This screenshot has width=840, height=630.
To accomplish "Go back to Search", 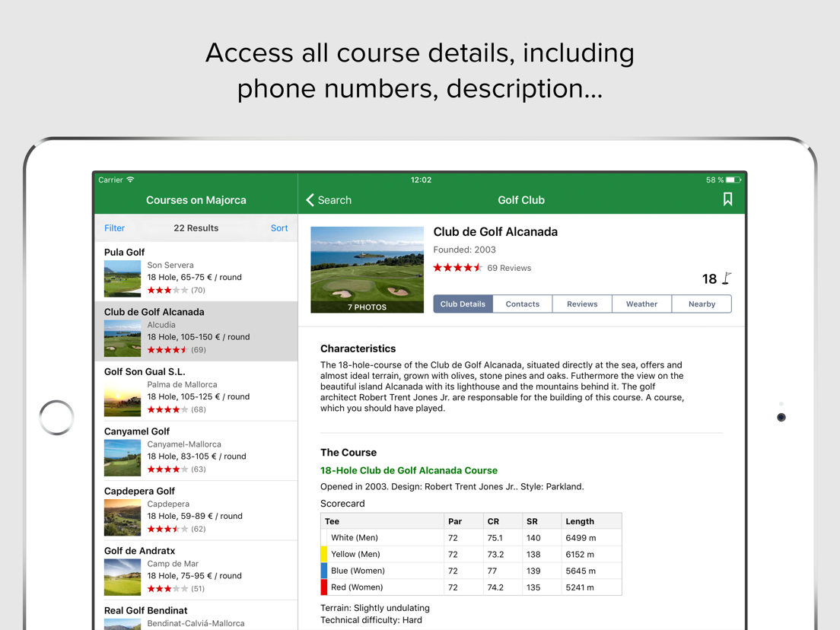I will click(329, 200).
